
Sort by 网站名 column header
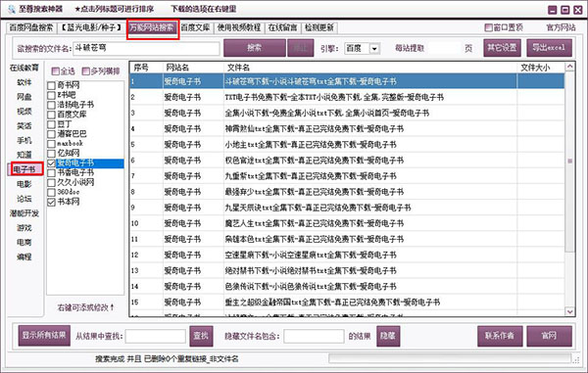pos(193,68)
